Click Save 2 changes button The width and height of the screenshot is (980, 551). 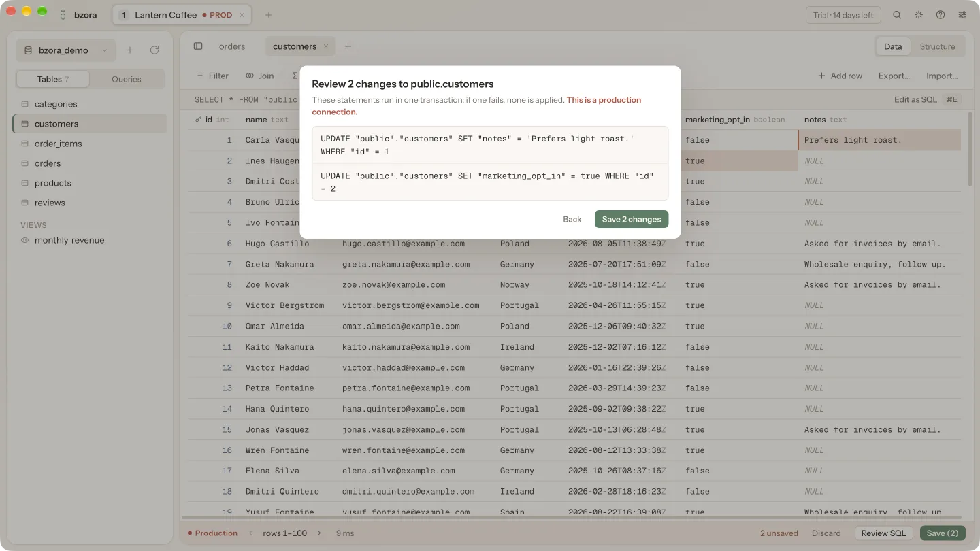pos(632,219)
